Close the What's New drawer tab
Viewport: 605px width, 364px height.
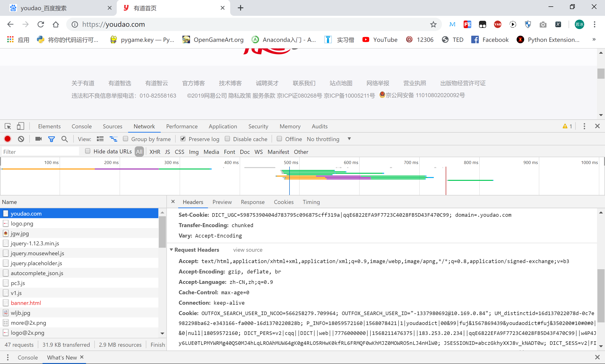[x=82, y=357]
